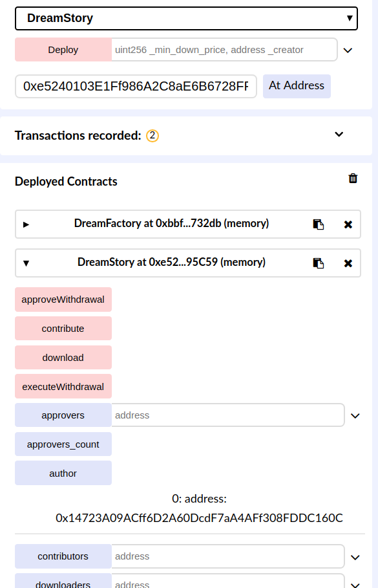378x588 pixels.
Task: Click the At Address button
Action: [x=297, y=86]
